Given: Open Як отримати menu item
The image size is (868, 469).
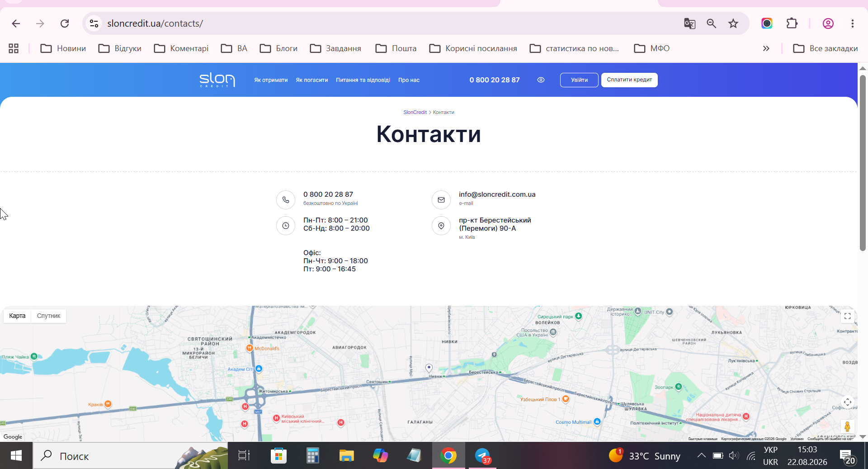Looking at the screenshot, I should pos(271,80).
